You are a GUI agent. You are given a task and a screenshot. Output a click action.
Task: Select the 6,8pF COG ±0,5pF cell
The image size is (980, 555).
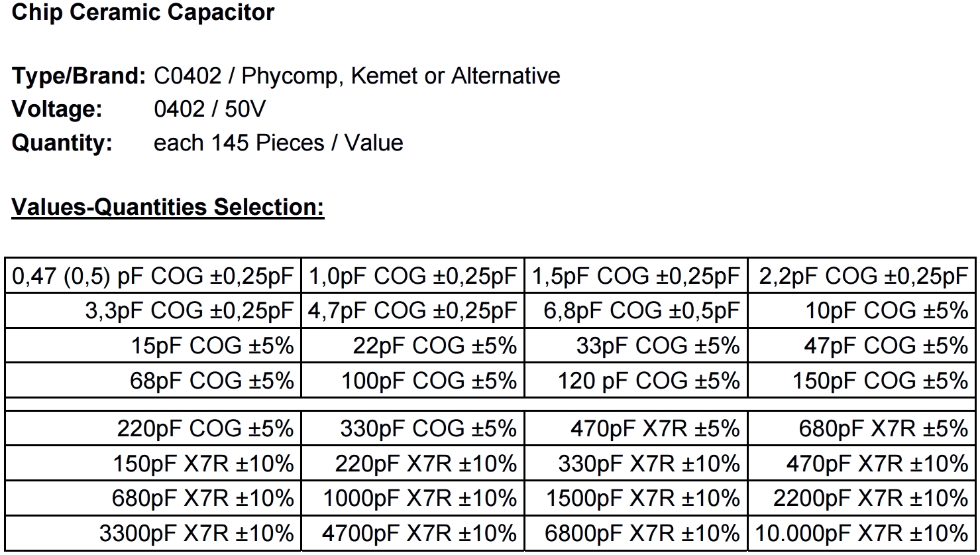(641, 311)
